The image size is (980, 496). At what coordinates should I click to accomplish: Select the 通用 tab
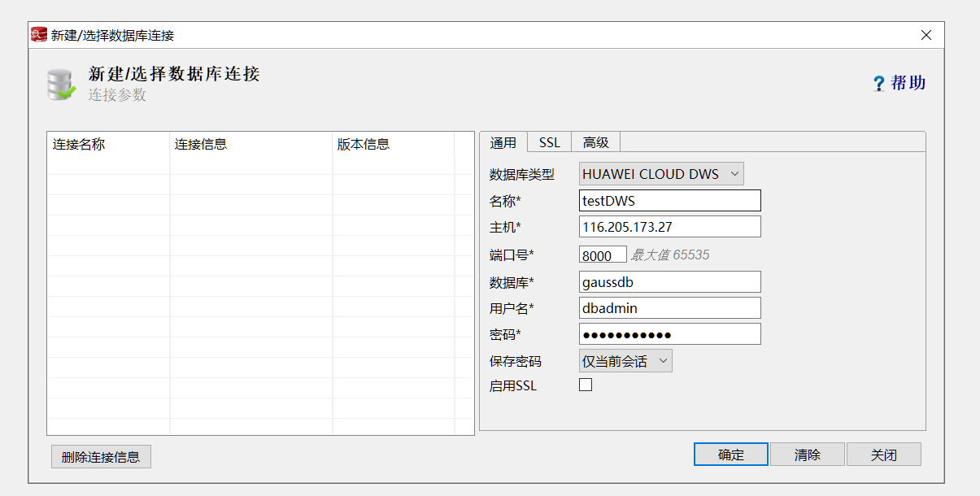click(x=503, y=142)
